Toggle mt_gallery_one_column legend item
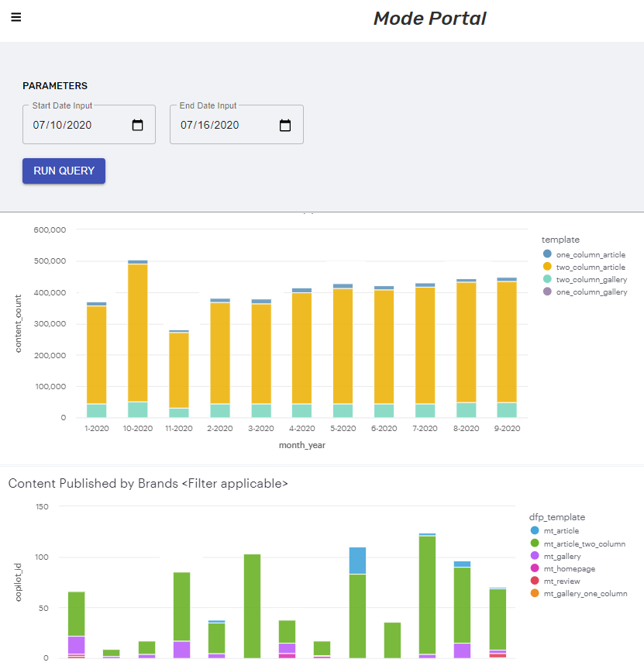This screenshot has width=644, height=666. (x=585, y=593)
